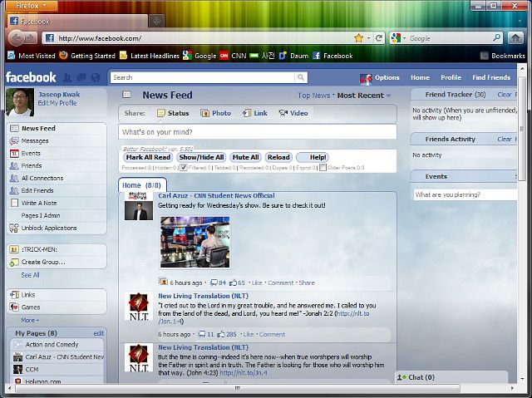The height and width of the screenshot is (398, 532).
Task: Click the Facebook friend requests icon
Action: (x=67, y=77)
